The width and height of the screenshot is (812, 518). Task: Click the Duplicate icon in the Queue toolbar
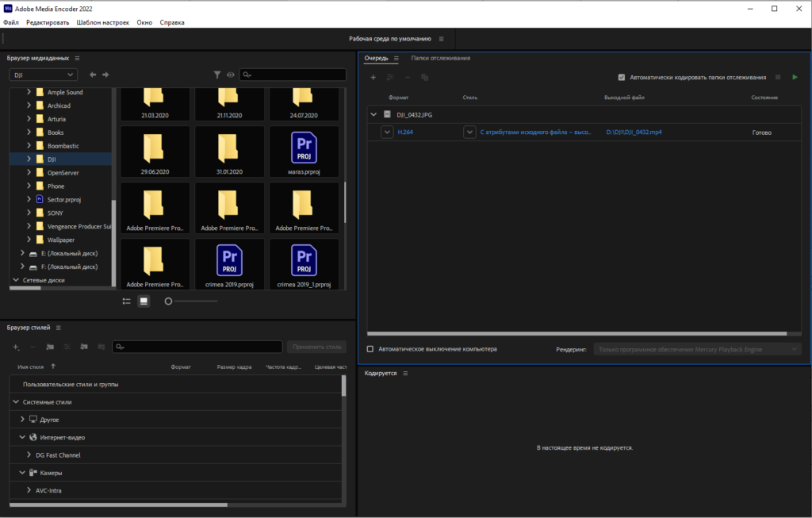(x=425, y=77)
